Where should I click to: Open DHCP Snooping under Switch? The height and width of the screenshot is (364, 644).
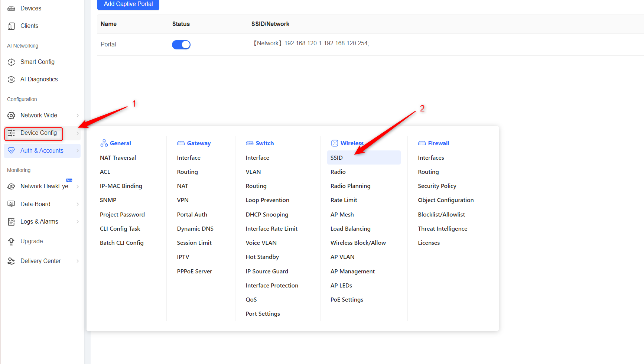point(267,214)
